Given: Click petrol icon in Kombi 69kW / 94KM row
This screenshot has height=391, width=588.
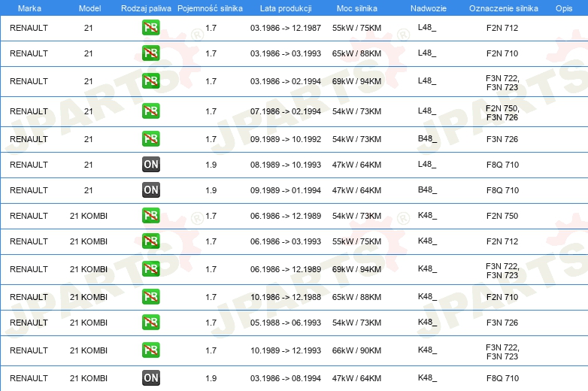Looking at the screenshot, I should [150, 268].
